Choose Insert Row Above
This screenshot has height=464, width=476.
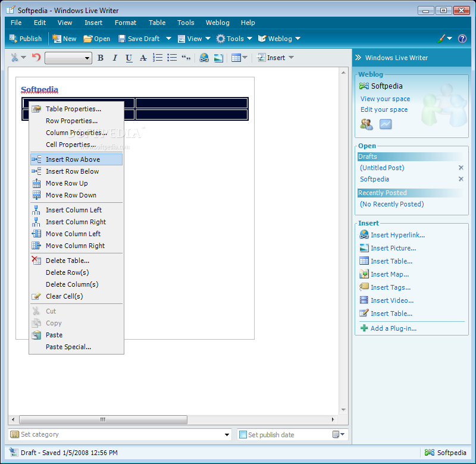point(77,159)
